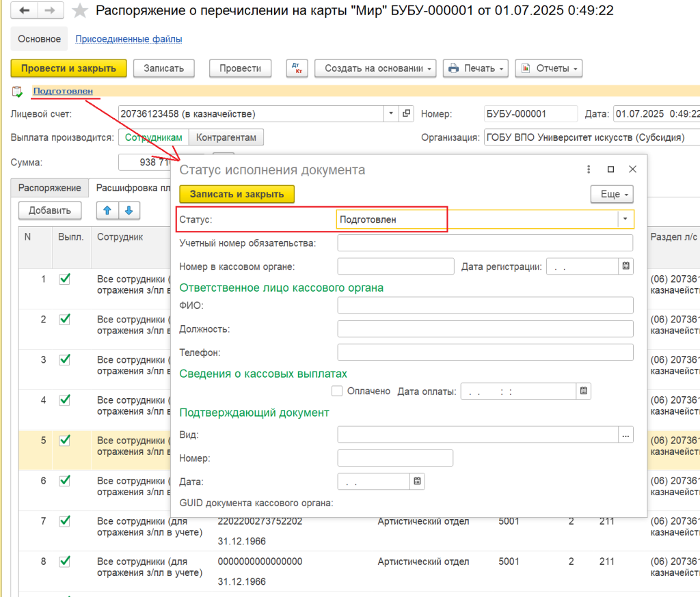Uncheck the Выпл. checkbox in row 6
The height and width of the screenshot is (597, 700).
tap(65, 481)
